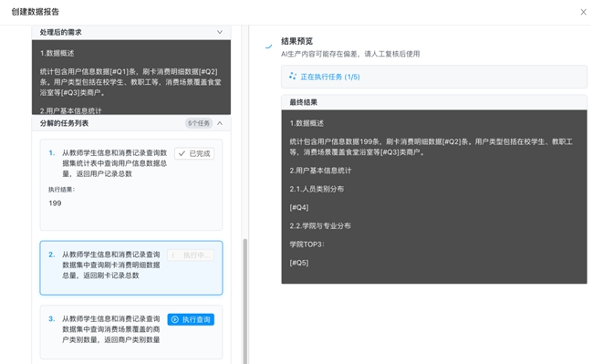Viewport: 593px width, 364px height.
Task: Click 2.用户基本信息统计 in final result
Action: 320,171
